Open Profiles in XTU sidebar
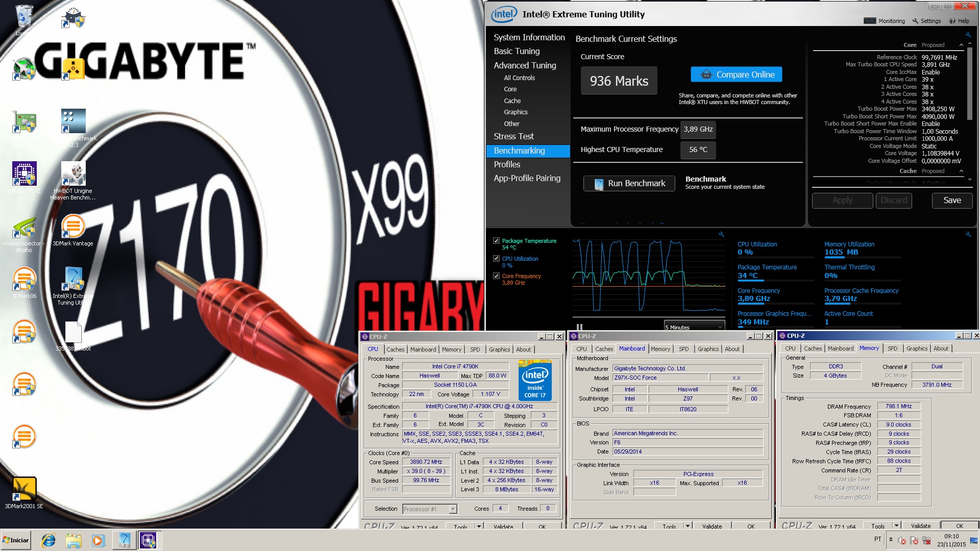Image resolution: width=980 pixels, height=551 pixels. coord(507,164)
